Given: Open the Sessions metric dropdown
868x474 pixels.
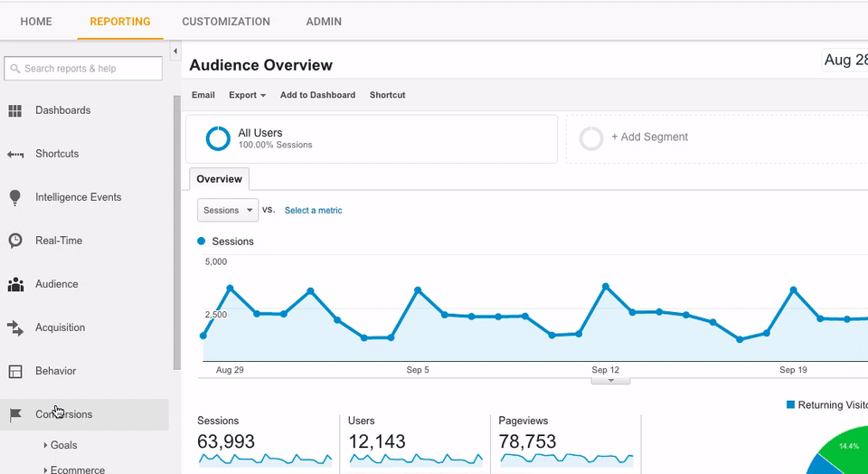Looking at the screenshot, I should point(228,210).
